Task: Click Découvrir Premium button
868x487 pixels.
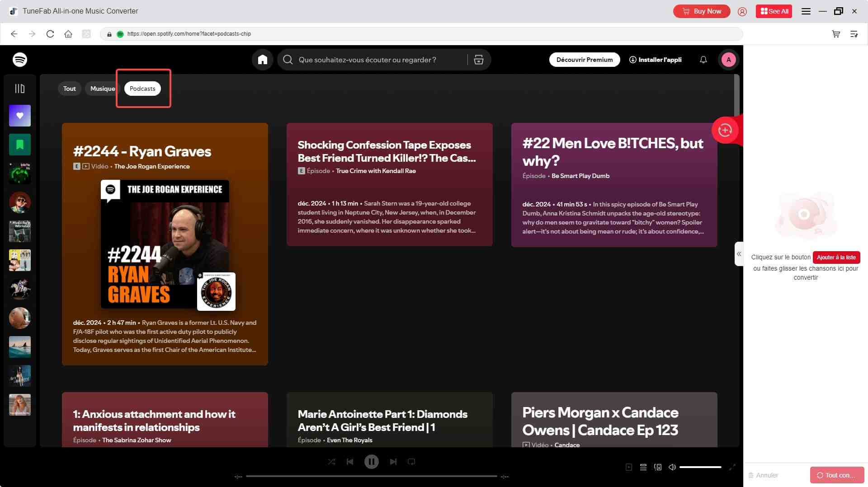Action: [585, 60]
